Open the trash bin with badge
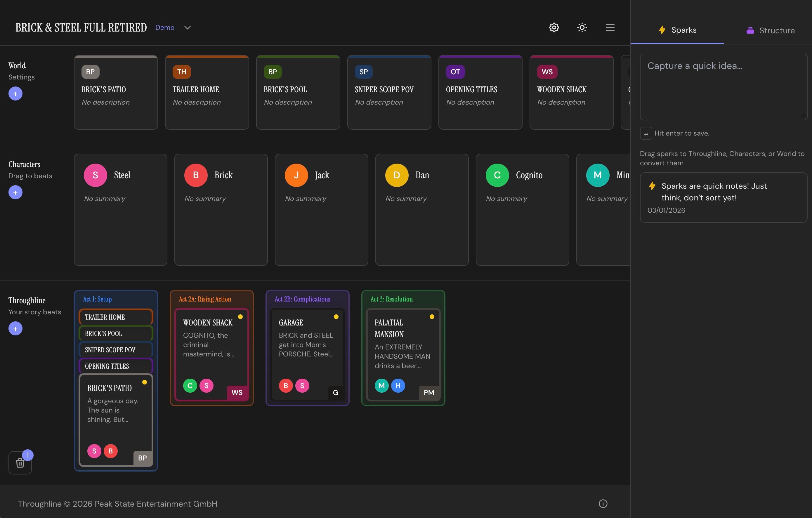Viewport: 812px width, 518px height. pyautogui.click(x=20, y=463)
